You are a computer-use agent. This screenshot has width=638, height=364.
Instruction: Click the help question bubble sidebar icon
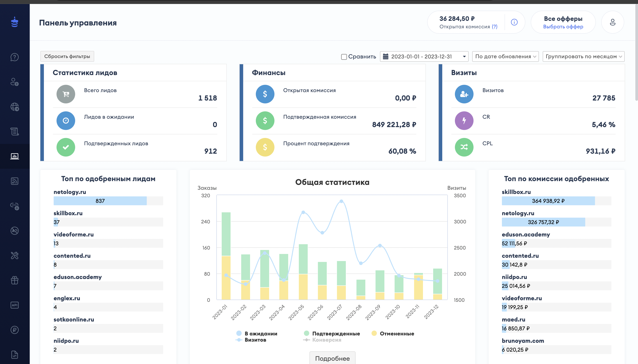tap(14, 57)
